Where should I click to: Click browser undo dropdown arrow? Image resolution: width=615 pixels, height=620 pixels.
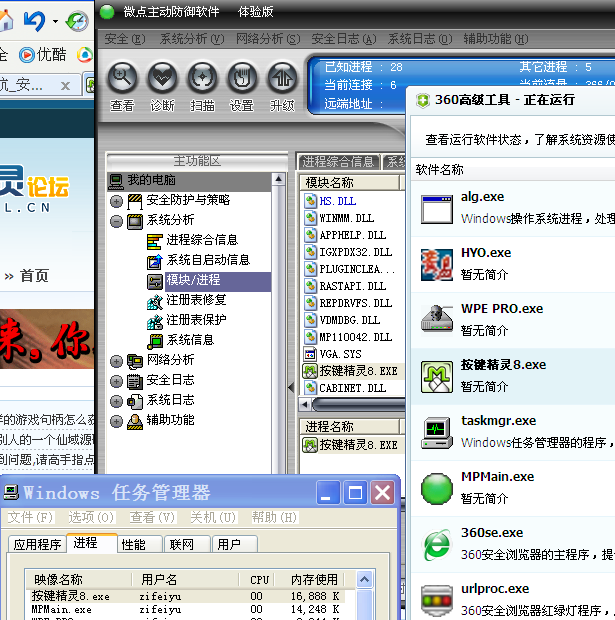coord(55,21)
